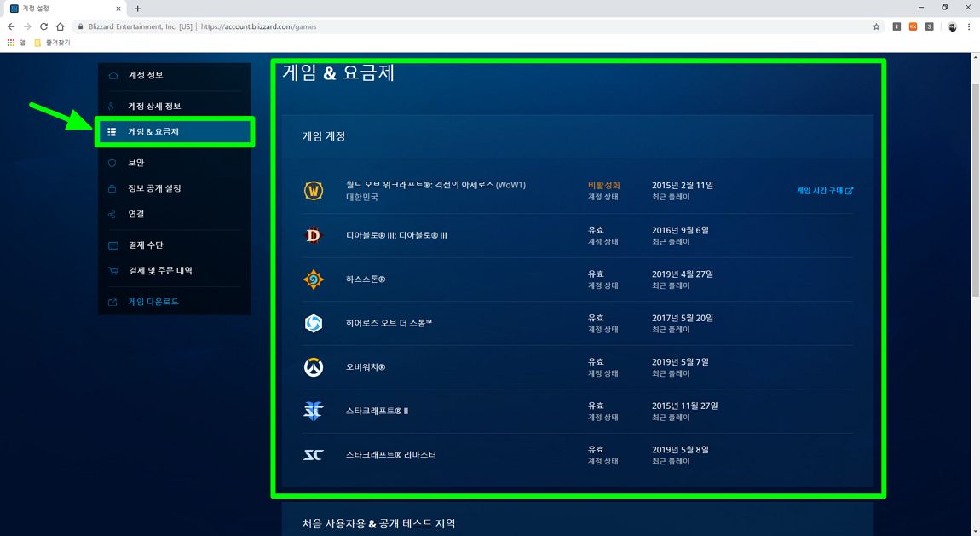
Task: Click the vertical page scrollbar thumb
Action: click(976, 189)
